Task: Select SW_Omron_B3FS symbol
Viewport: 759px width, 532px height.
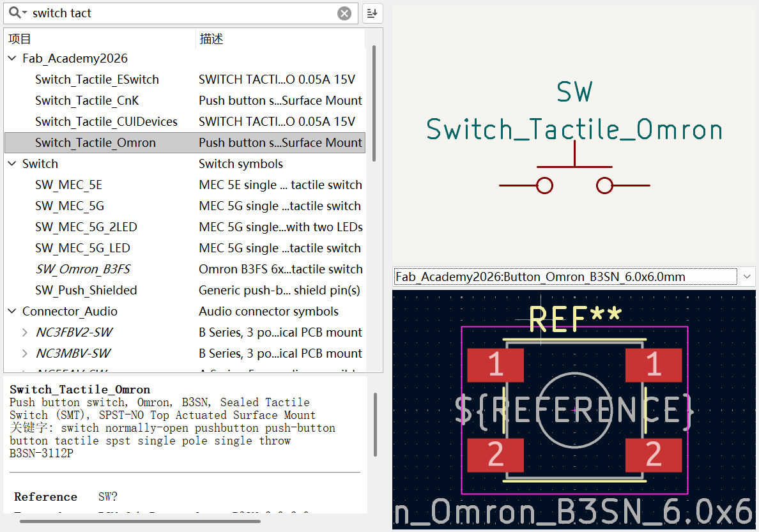Action: click(x=82, y=269)
